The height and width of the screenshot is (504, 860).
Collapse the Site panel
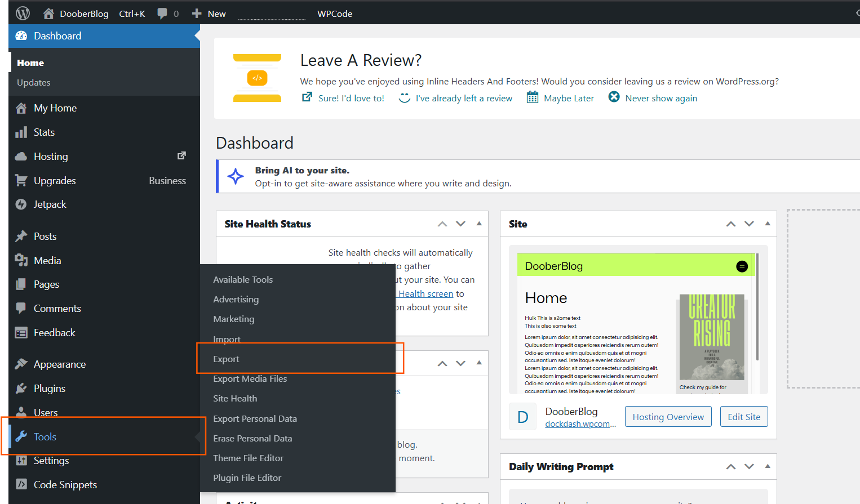pos(768,224)
